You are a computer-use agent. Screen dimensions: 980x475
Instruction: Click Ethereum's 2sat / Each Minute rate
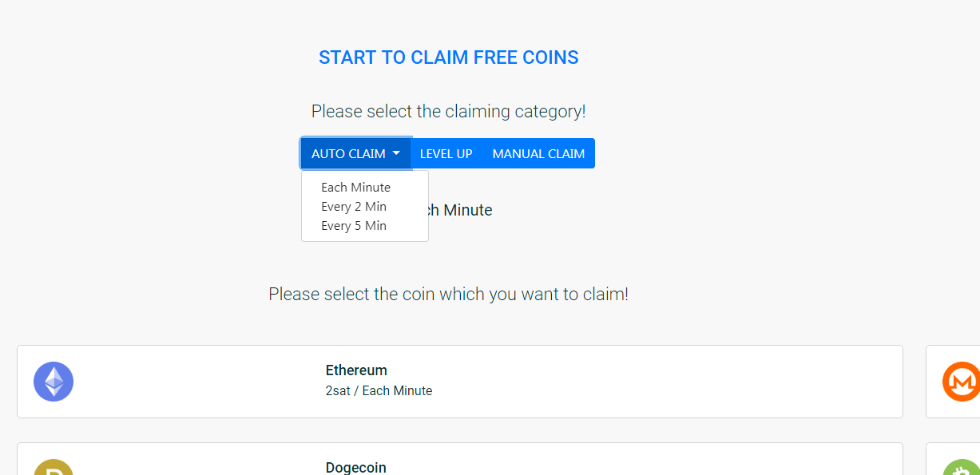[x=379, y=391]
